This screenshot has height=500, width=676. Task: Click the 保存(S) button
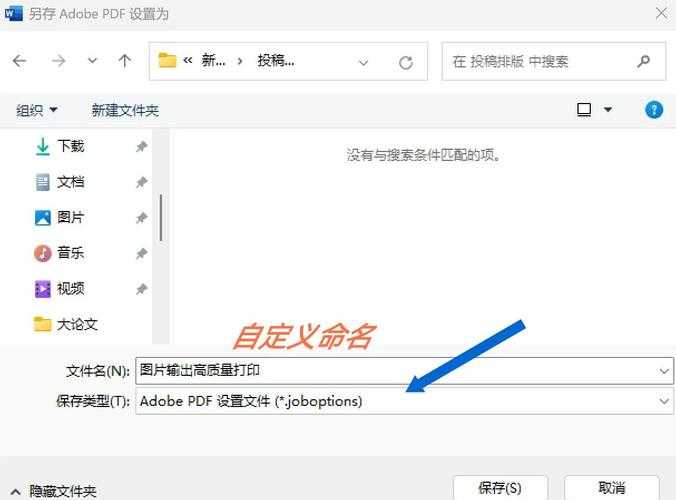pos(500,487)
